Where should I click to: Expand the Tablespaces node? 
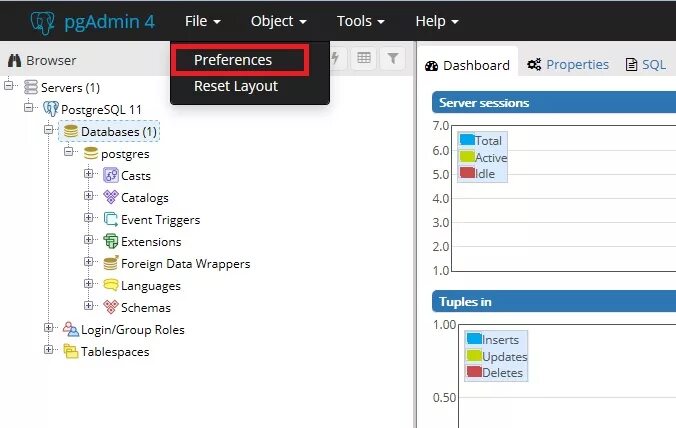coord(49,349)
